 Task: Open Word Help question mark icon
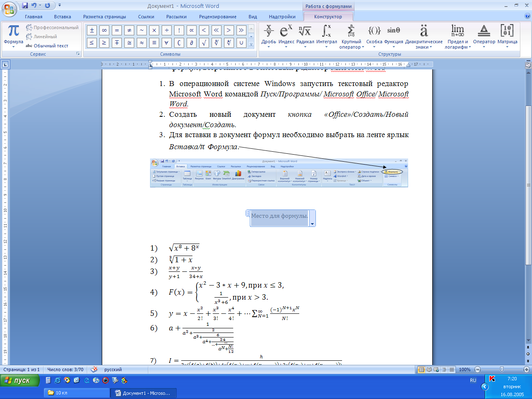pyautogui.click(x=527, y=16)
